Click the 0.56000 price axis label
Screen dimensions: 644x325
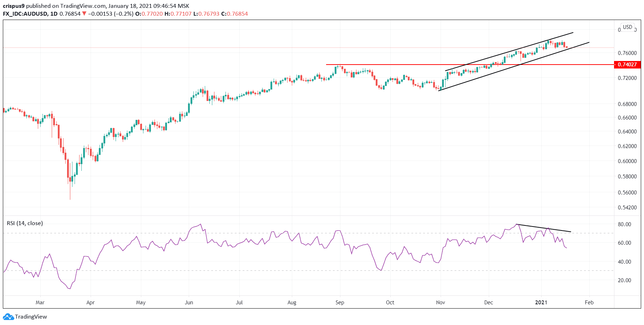[627, 193]
